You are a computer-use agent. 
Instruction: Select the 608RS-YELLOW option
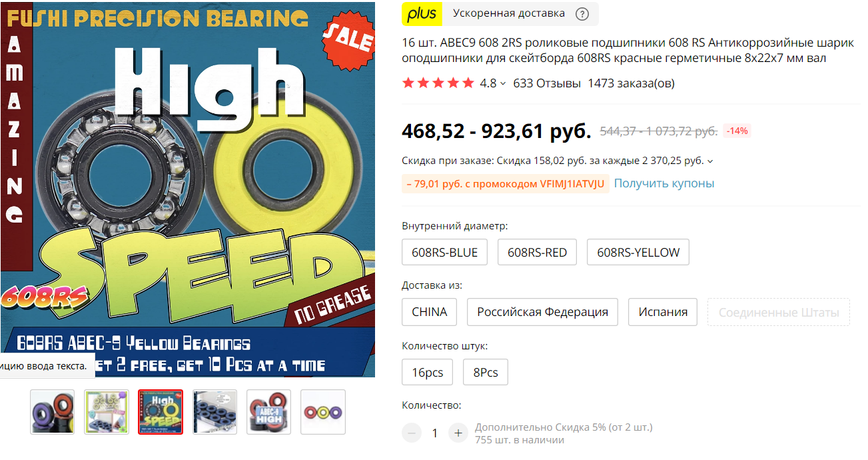[x=638, y=253]
